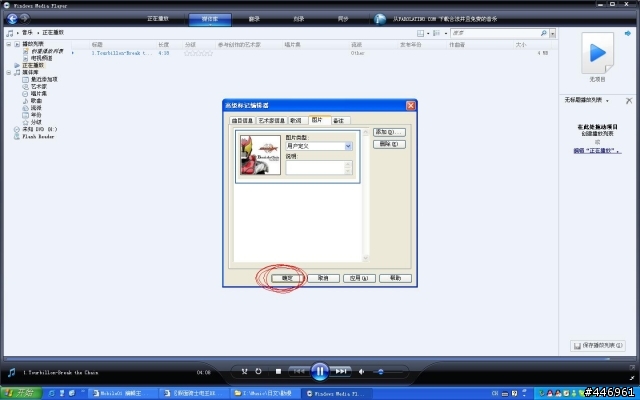Select 流派 in the library tree

point(36,108)
